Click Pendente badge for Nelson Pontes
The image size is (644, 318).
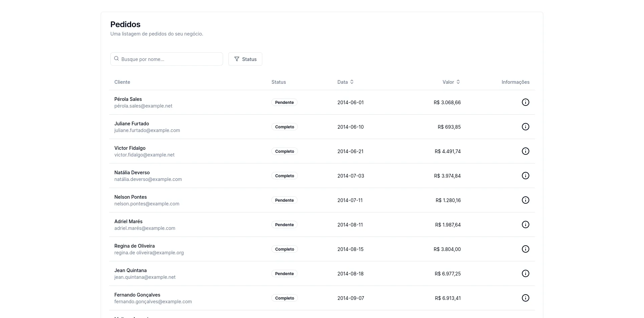pyautogui.click(x=284, y=200)
